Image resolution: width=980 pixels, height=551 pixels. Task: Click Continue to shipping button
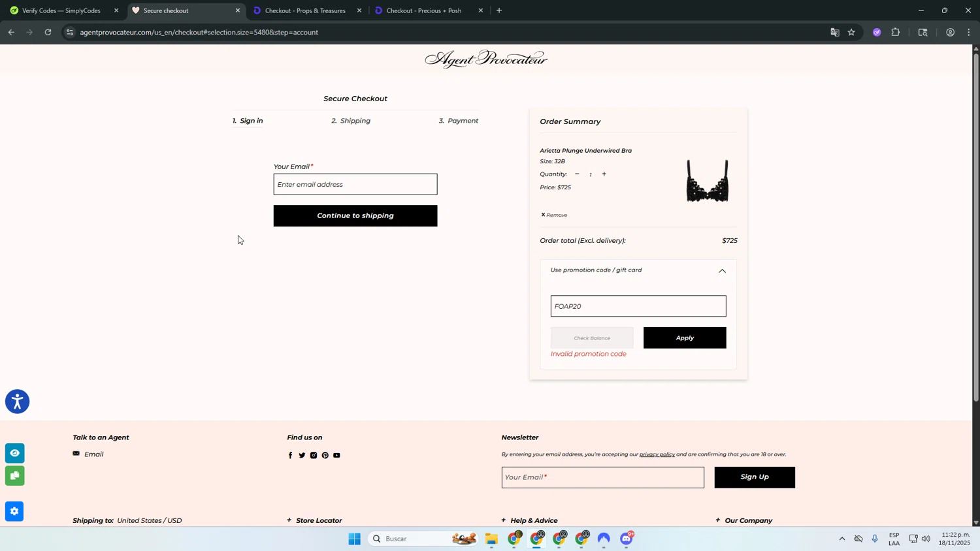tap(355, 215)
